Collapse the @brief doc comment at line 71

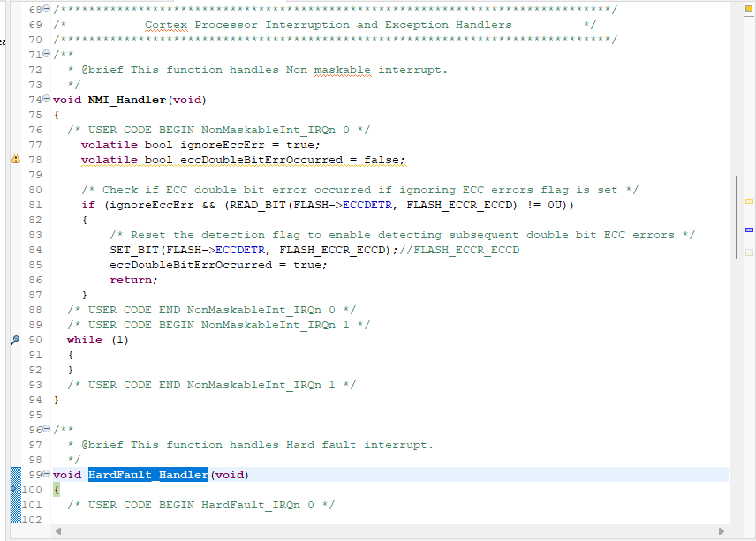(x=45, y=54)
